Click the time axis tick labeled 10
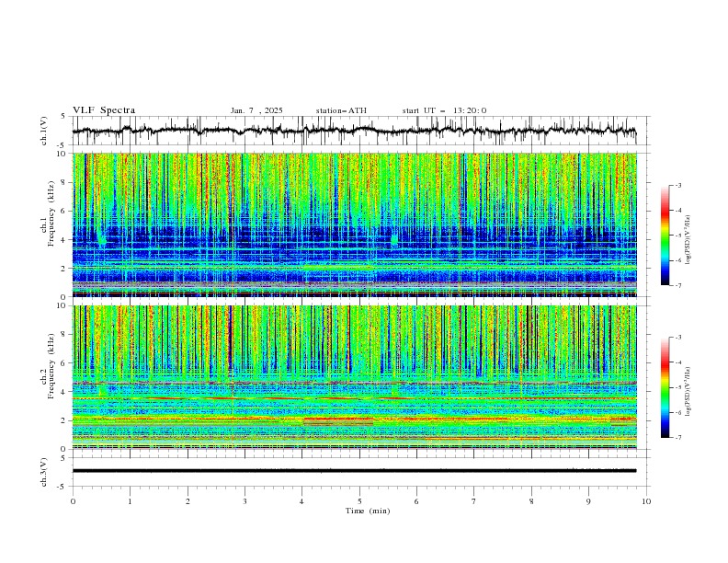Image resolution: width=728 pixels, height=563 pixels. pos(646,501)
